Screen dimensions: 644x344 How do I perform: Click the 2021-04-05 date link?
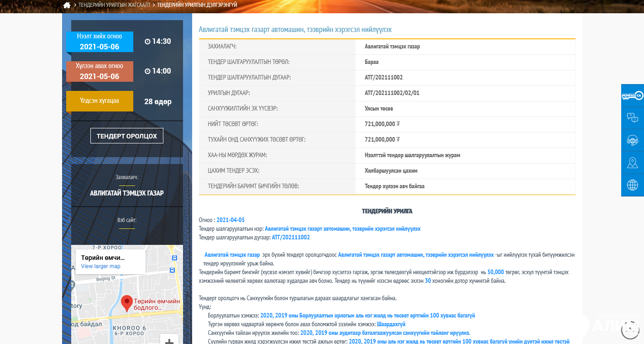[x=230, y=220]
